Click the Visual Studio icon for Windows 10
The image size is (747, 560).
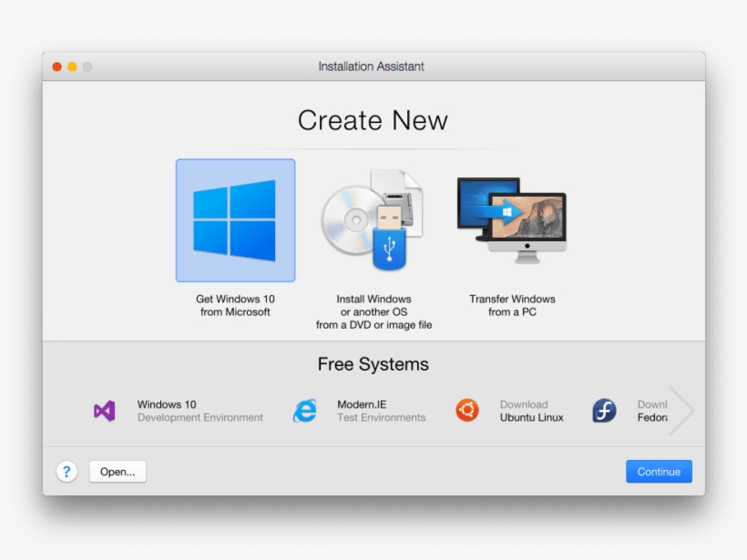tap(105, 411)
